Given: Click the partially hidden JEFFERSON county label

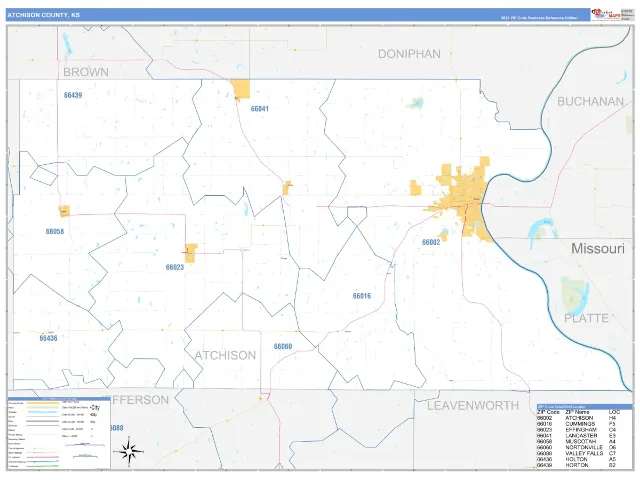Looking at the screenshot, I should point(140,400).
